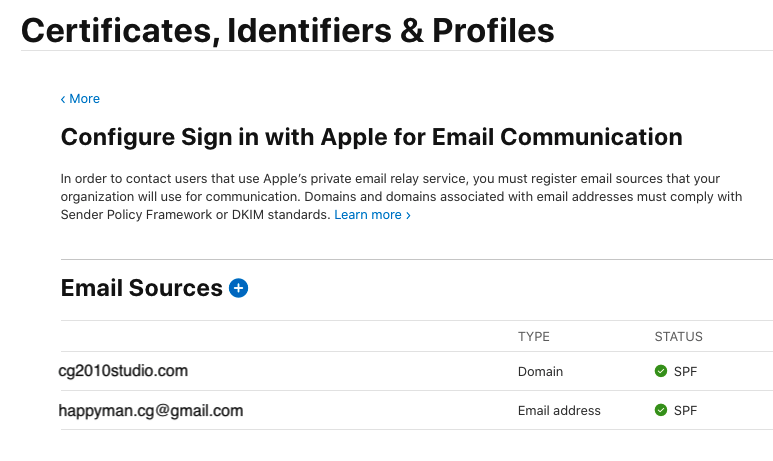
Task: Click the green checkmark for cg2010studio.com
Action: [661, 371]
